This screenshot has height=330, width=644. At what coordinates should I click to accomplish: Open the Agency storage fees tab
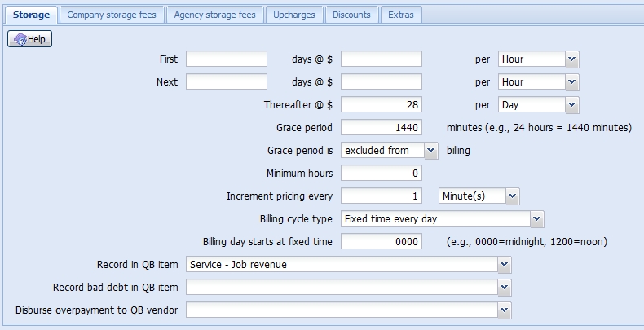point(214,15)
